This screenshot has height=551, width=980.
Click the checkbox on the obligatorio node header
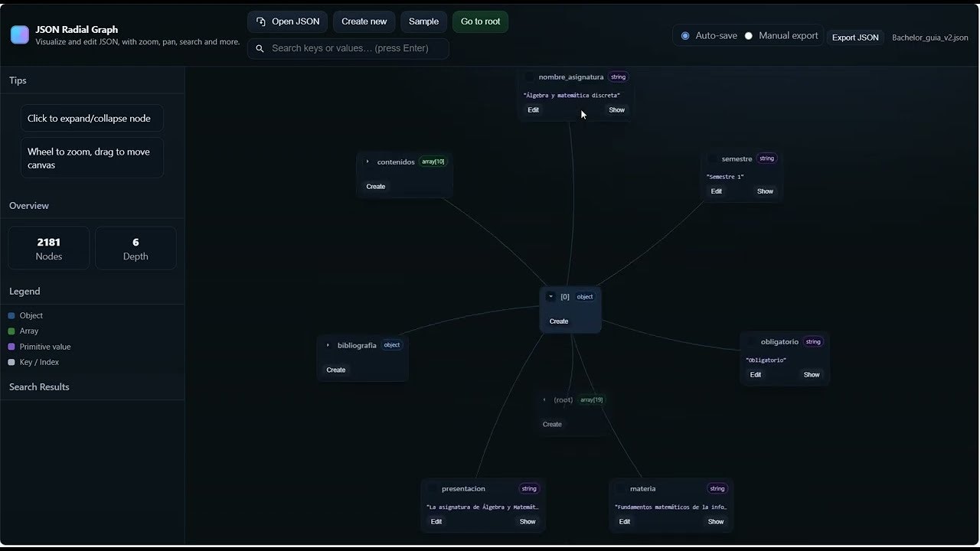pyautogui.click(x=751, y=341)
